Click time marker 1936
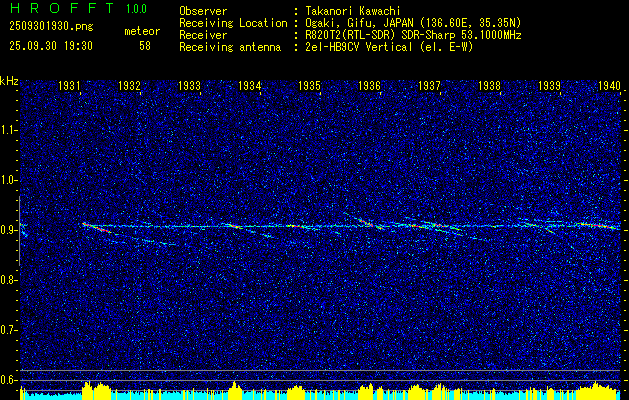 pyautogui.click(x=369, y=85)
